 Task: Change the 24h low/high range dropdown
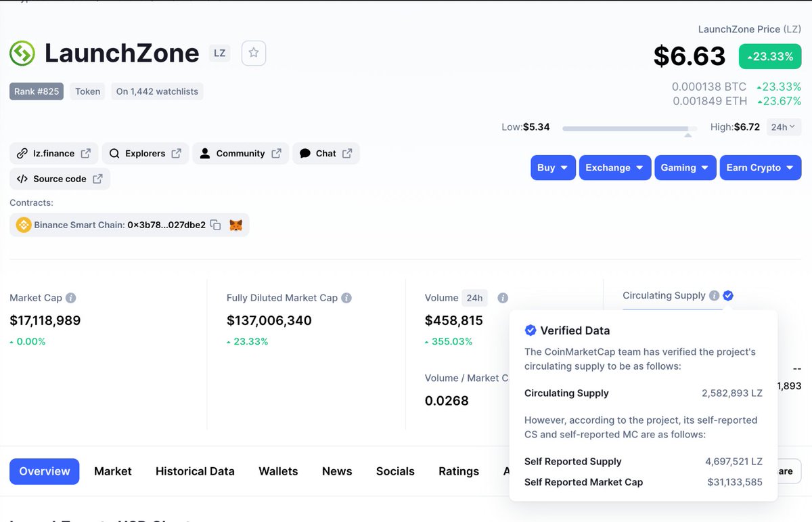click(784, 127)
